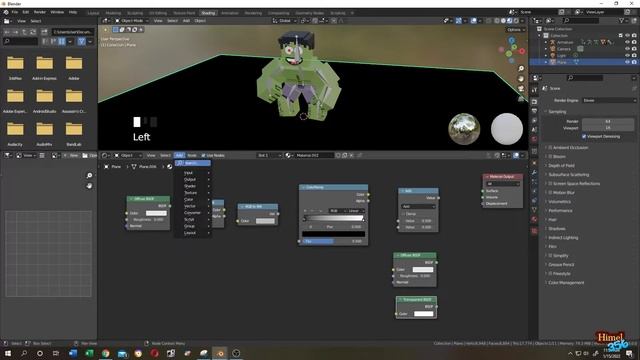Hide Camera in outliner with eye icon
Image resolution: width=640 pixels, height=360 pixels.
point(627,49)
